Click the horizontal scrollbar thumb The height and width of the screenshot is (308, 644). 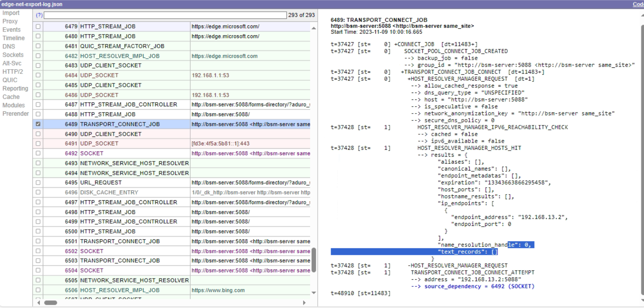pyautogui.click(x=51, y=303)
